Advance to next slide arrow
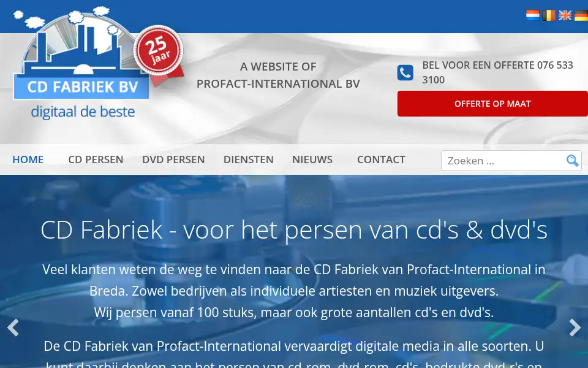The width and height of the screenshot is (588, 368). pos(575,328)
